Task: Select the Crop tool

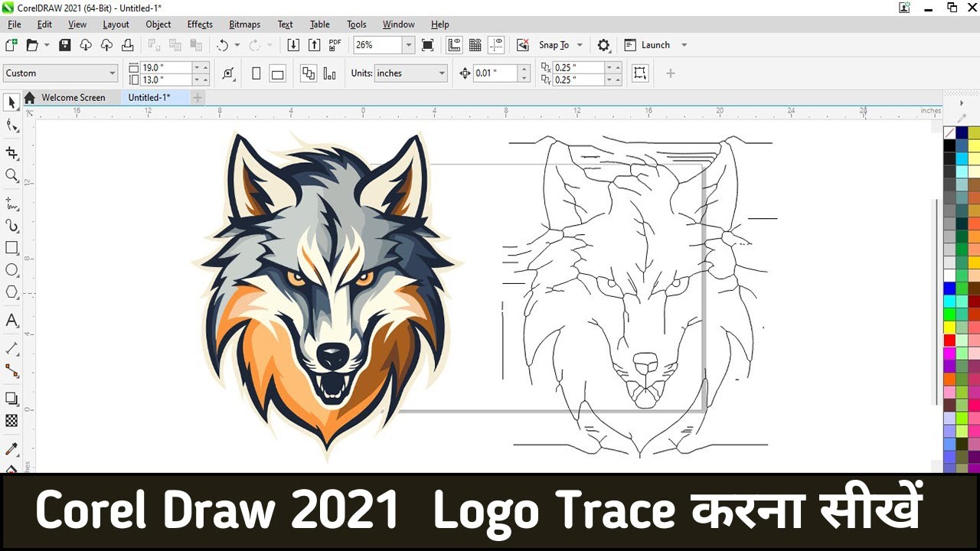Action: 11,153
